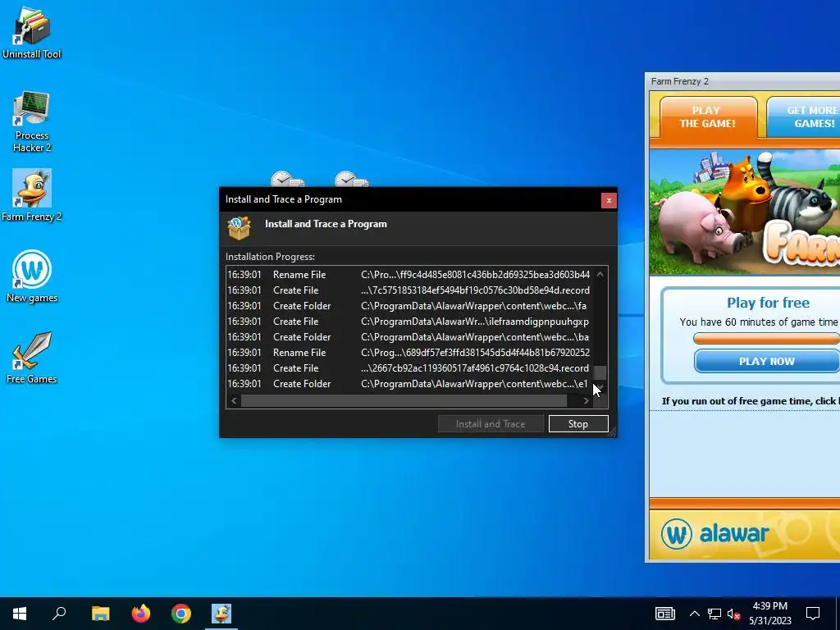Open the New games desktop shortcut
This screenshot has width=840, height=630.
[32, 276]
